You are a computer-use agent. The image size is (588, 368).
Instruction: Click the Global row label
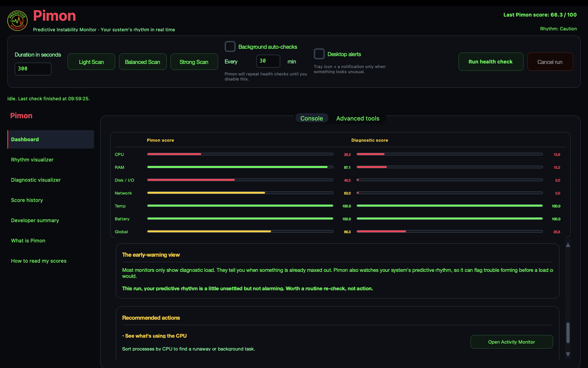click(121, 232)
